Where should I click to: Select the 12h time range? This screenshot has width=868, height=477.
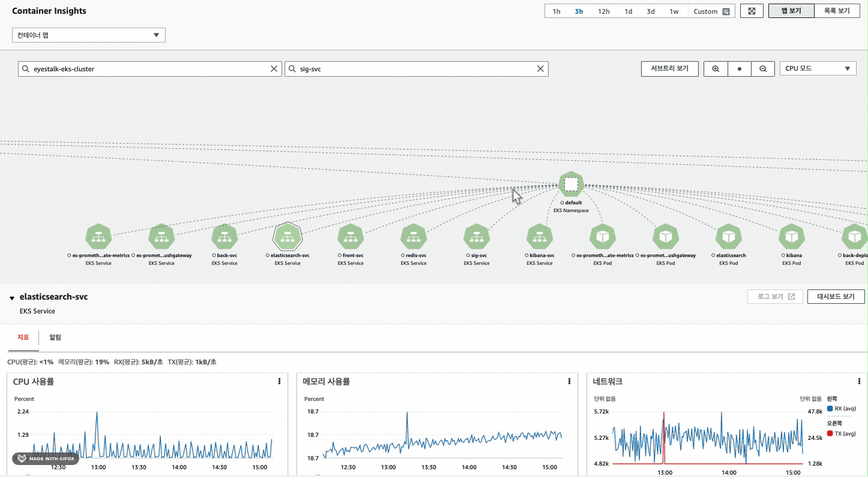604,11
